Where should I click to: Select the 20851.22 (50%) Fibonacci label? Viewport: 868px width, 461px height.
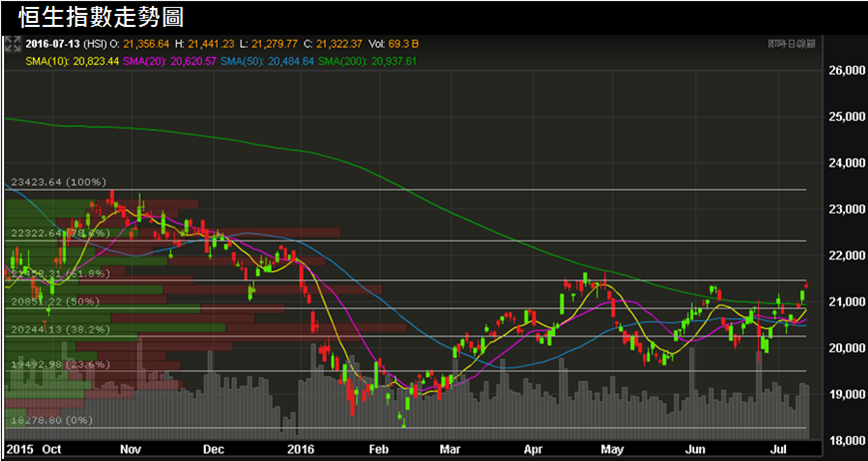[x=55, y=302]
